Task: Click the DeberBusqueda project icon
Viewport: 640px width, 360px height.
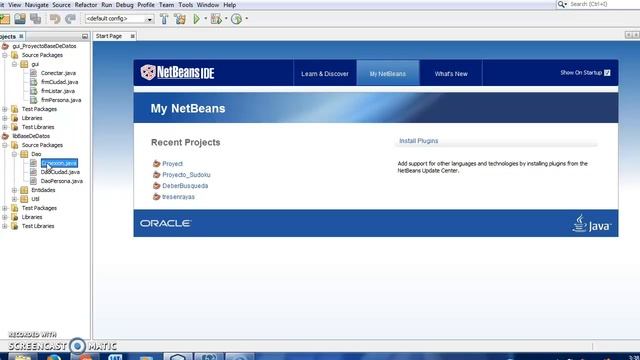Action: [x=156, y=186]
